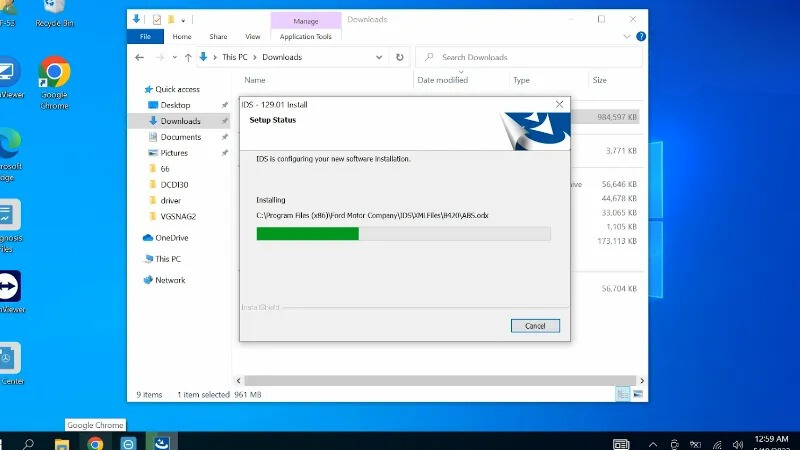The image size is (800, 450).
Task: Open the File menu in File Explorer
Action: pyautogui.click(x=145, y=36)
